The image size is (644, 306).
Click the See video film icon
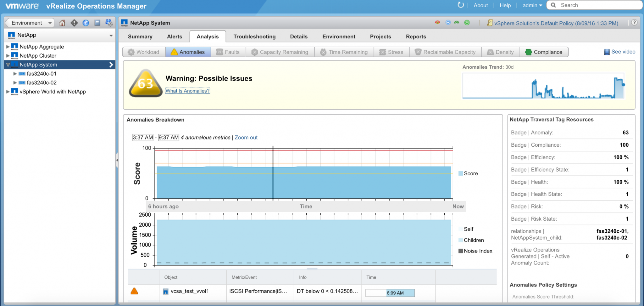pos(607,52)
